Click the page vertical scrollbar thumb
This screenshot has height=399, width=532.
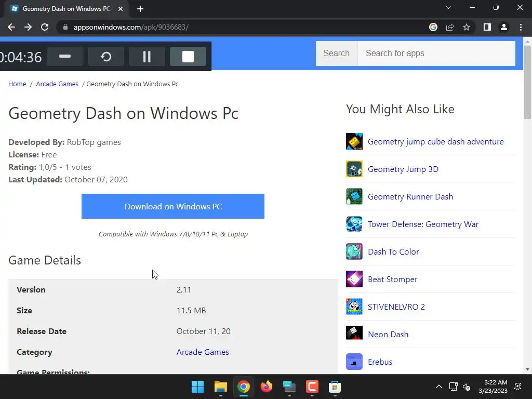click(x=527, y=82)
